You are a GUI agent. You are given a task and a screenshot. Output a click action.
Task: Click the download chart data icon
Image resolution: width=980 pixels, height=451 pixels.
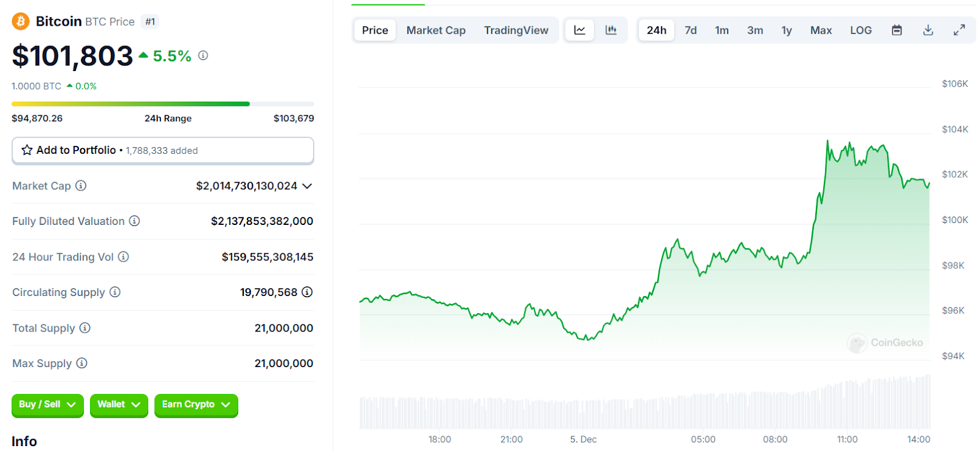point(928,30)
